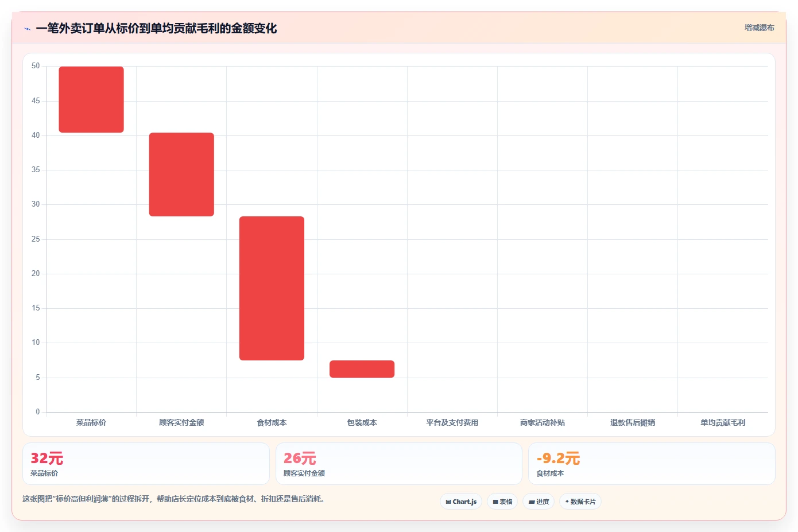798x532 pixels.
Task: Click the 增减瀑布 label in the header
Action: tap(759, 28)
